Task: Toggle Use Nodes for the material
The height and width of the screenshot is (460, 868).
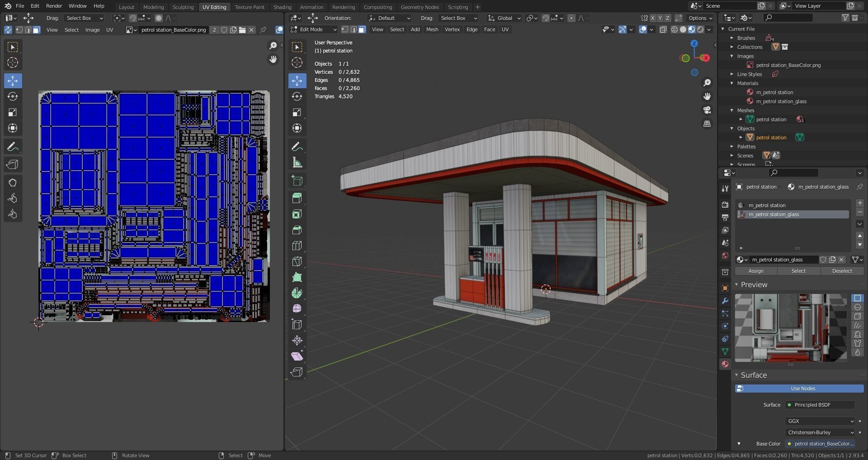Action: click(x=799, y=389)
